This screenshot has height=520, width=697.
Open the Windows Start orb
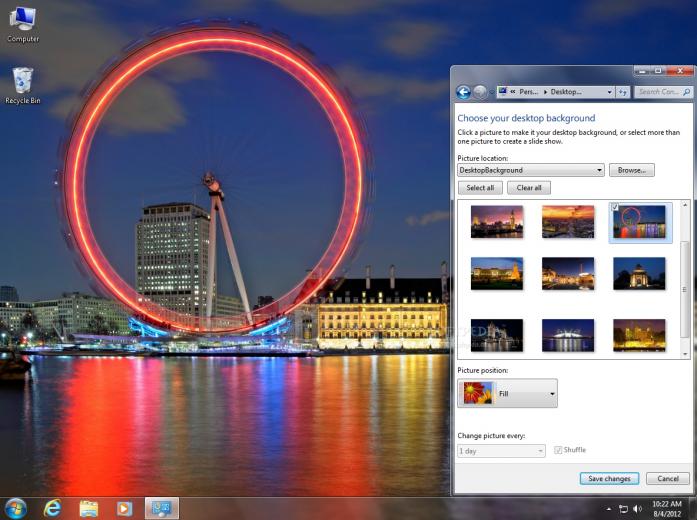pyautogui.click(x=16, y=508)
